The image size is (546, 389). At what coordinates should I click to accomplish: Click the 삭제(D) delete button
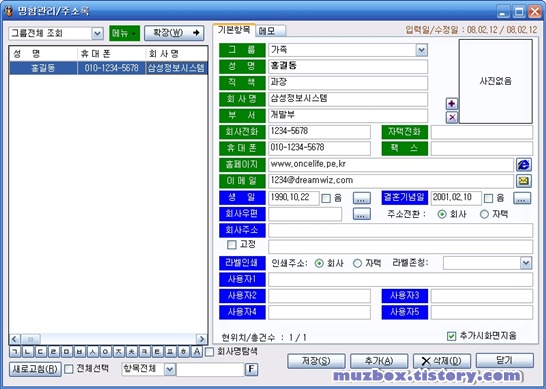pos(442,361)
